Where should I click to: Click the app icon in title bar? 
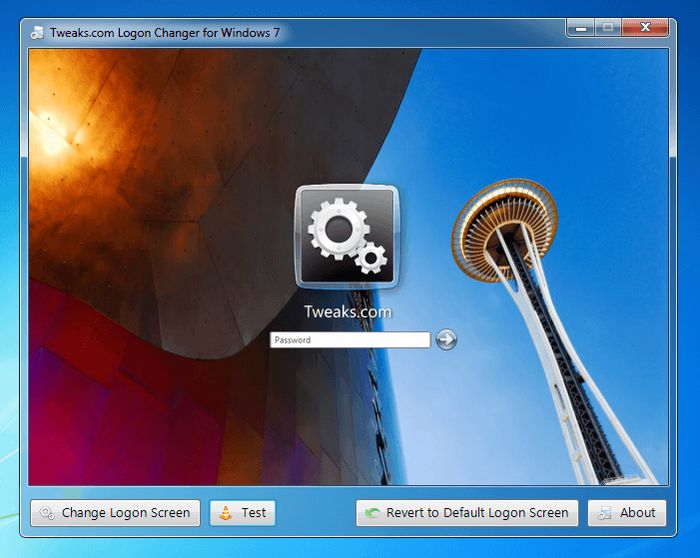click(x=38, y=33)
